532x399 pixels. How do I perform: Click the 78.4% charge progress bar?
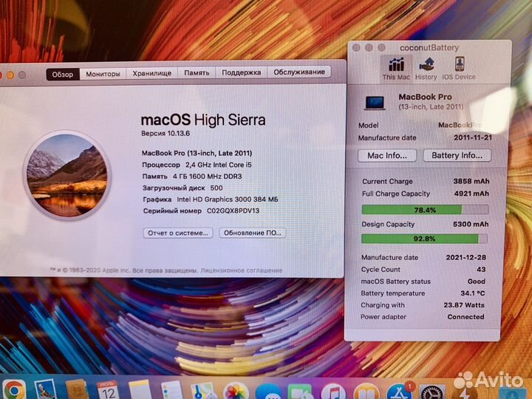point(425,210)
